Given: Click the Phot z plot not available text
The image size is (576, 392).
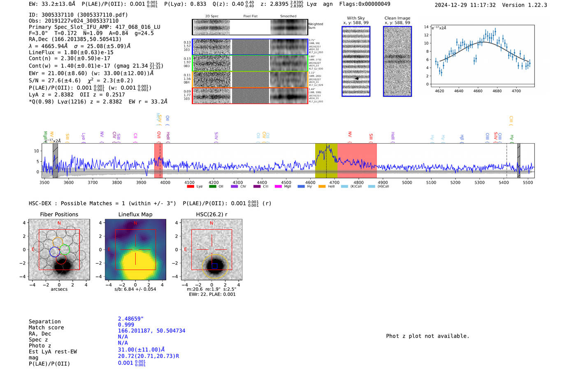Looking at the screenshot, I should tap(428, 336).
